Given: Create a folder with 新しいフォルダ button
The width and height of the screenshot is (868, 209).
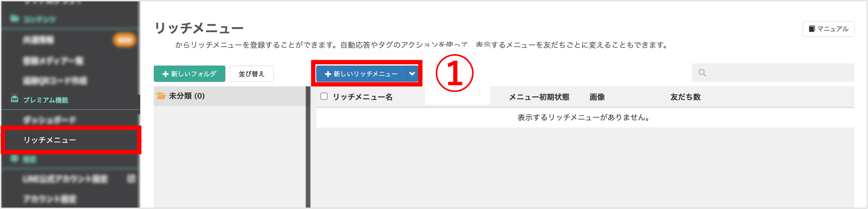Looking at the screenshot, I should [x=189, y=74].
